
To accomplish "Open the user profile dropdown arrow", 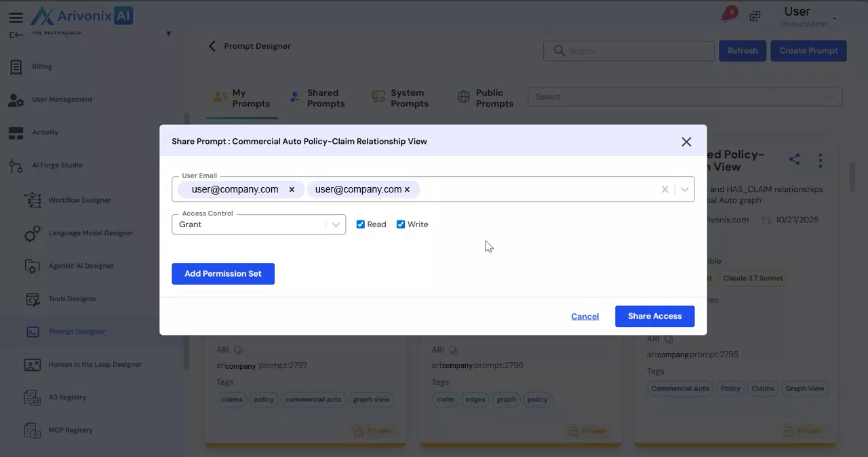I will point(834,19).
